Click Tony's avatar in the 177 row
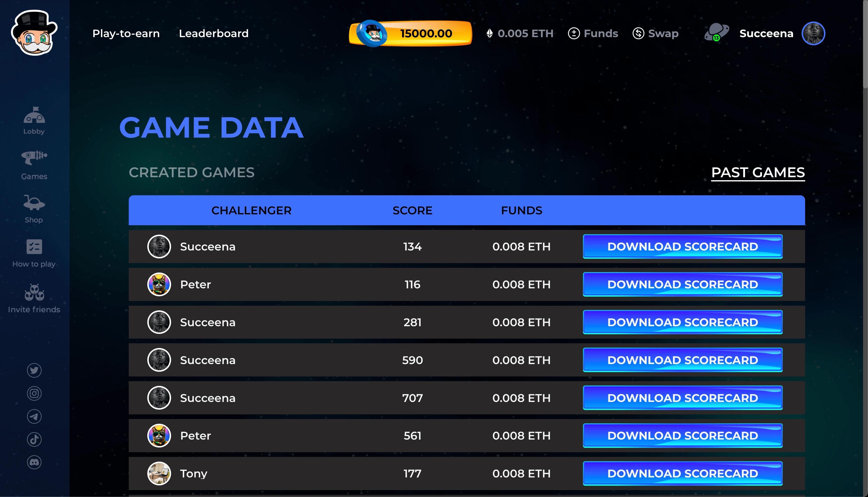868x497 pixels. click(159, 473)
